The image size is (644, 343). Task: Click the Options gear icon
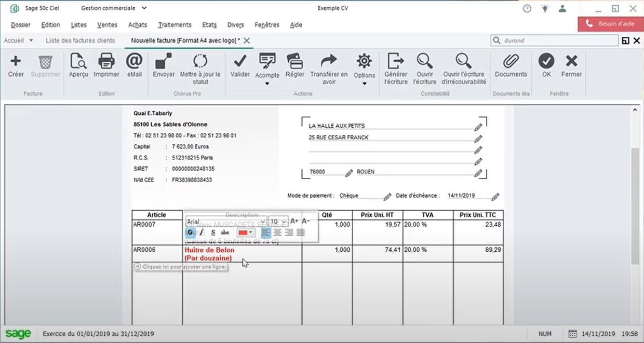click(364, 61)
